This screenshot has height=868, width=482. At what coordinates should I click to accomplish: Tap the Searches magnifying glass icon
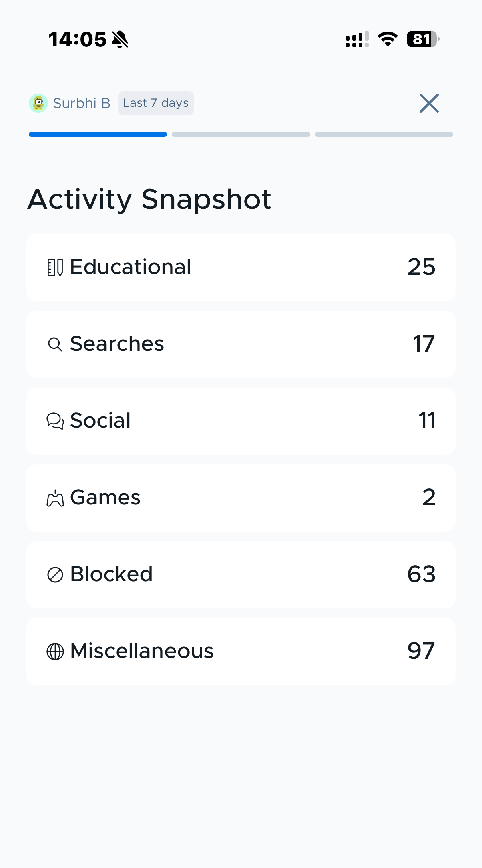(55, 344)
